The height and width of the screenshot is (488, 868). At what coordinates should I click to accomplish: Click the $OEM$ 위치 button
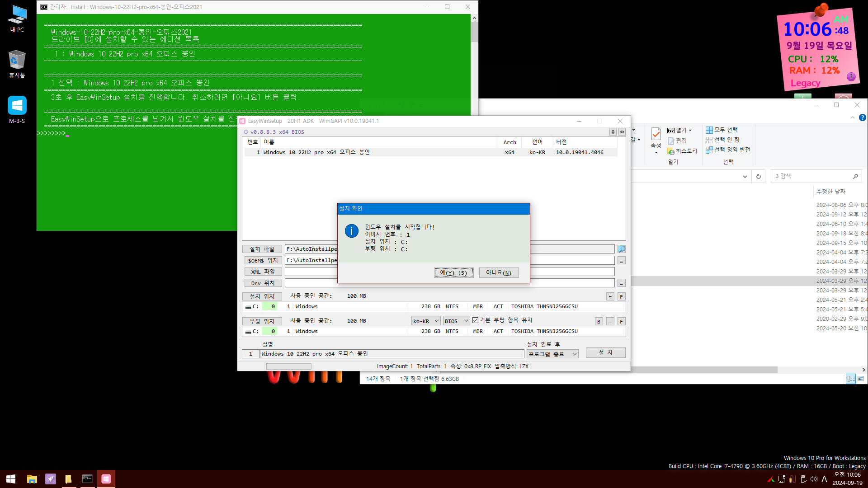coord(263,260)
